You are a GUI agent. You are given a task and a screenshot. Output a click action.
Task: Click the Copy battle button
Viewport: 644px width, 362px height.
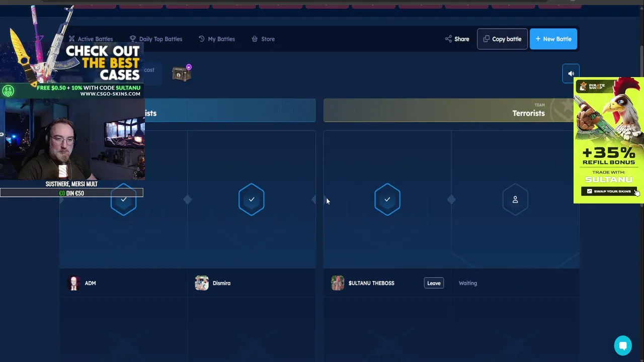(502, 39)
